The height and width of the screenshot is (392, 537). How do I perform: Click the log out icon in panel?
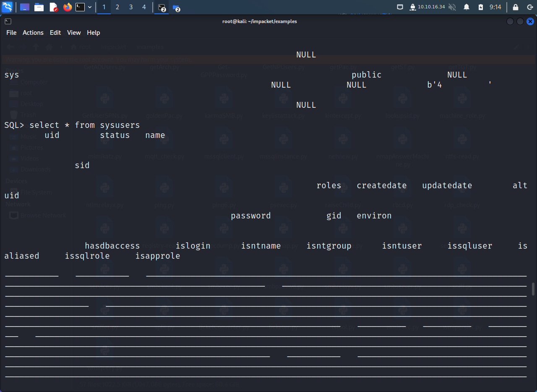tap(529, 7)
